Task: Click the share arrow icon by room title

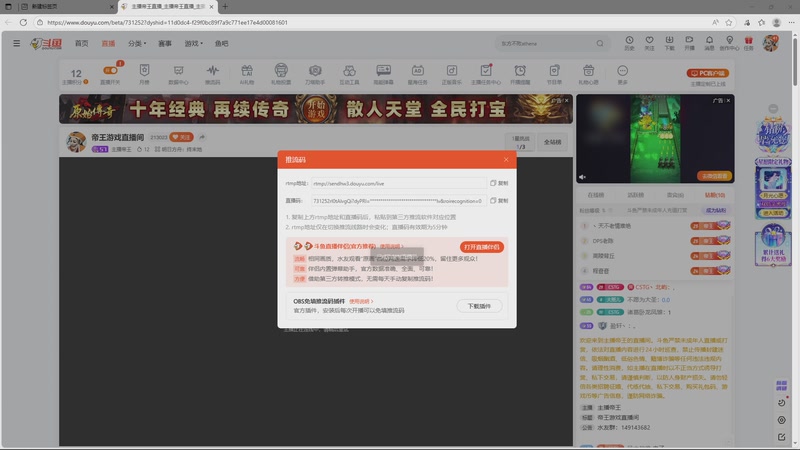Action: pyautogui.click(x=203, y=137)
